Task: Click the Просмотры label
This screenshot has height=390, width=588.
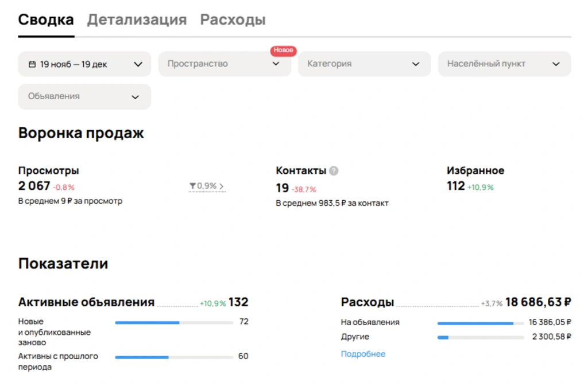Action: click(x=48, y=170)
